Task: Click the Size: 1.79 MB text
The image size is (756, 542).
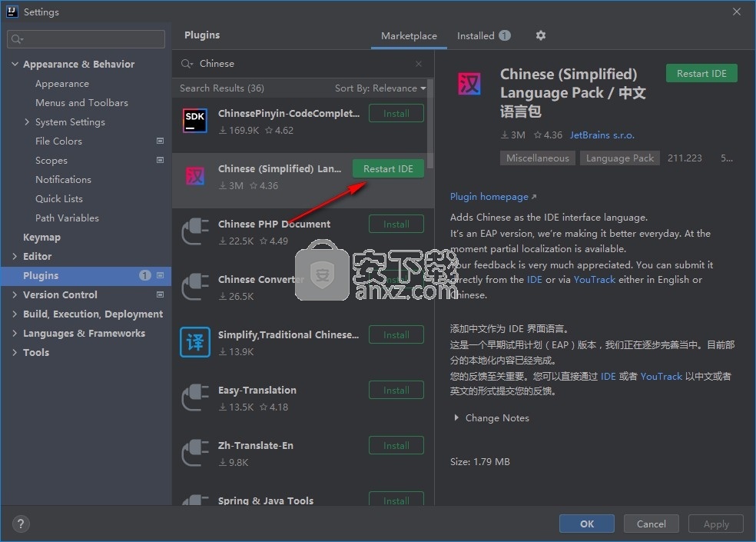Action: (479, 461)
